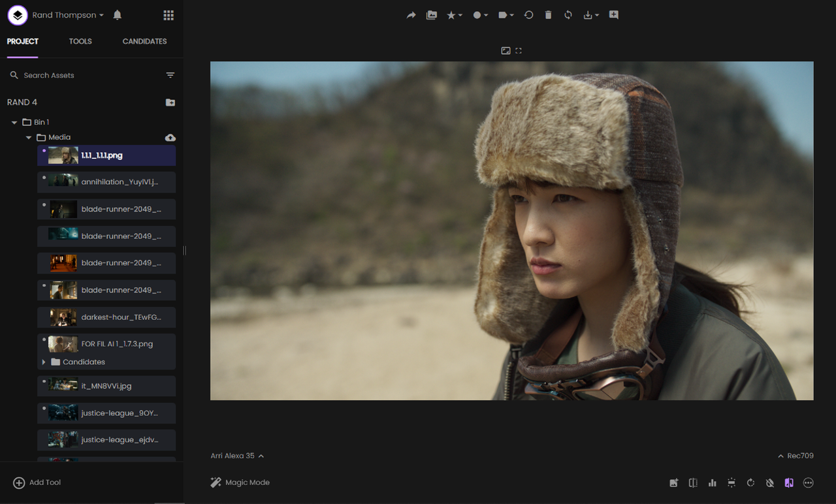
Task: Open the star rating dropdown
Action: [x=455, y=15]
